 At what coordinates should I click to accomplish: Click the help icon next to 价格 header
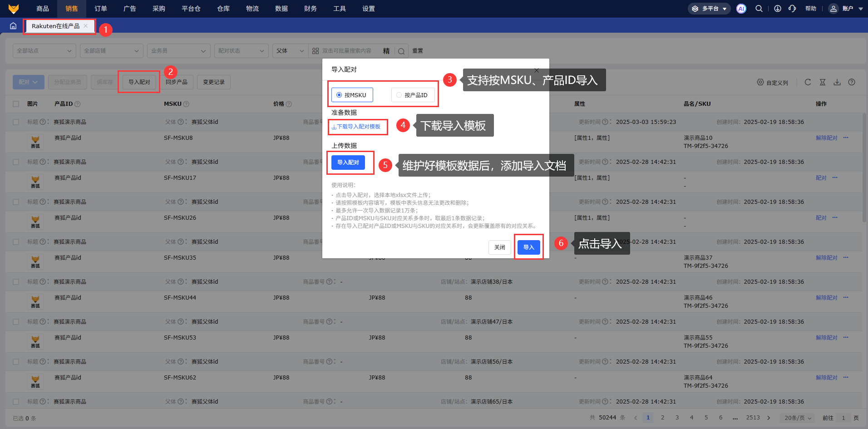point(289,104)
